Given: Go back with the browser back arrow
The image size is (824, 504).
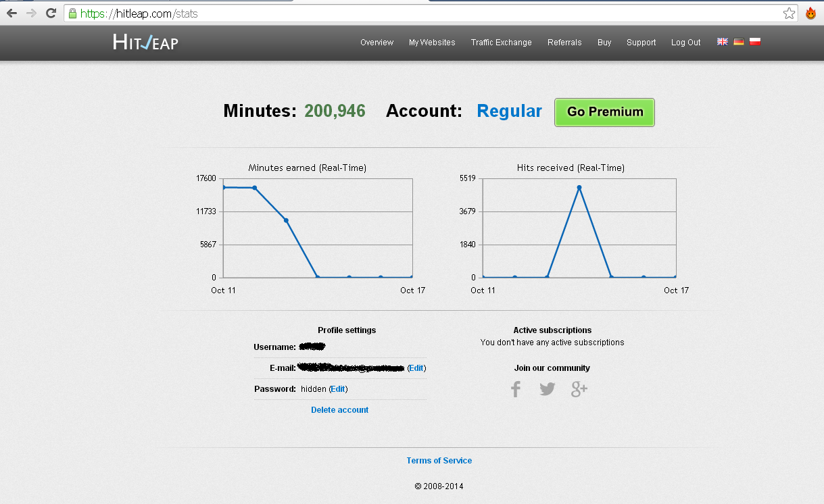Looking at the screenshot, I should pos(11,13).
